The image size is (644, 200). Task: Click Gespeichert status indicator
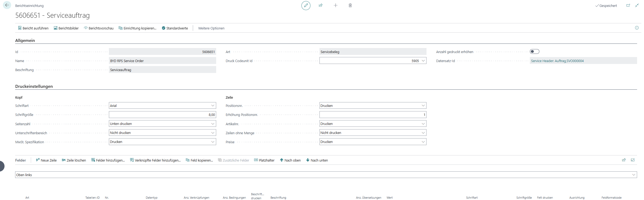point(606,6)
